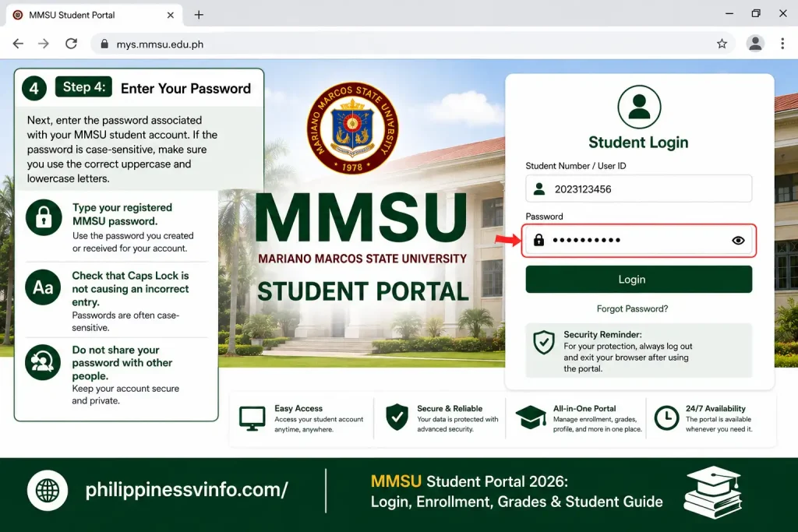Click the Student Number / User ID field
Viewport: 798px width, 532px height.
click(639, 188)
